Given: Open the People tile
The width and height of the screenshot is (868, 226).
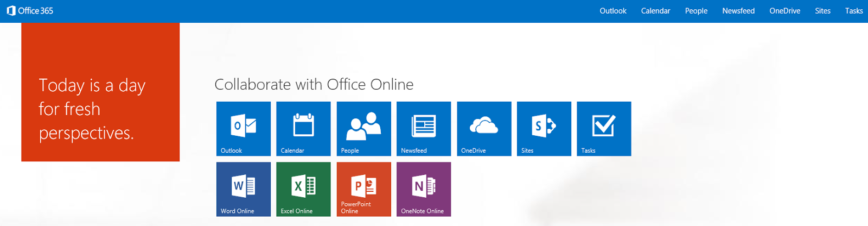Looking at the screenshot, I should [363, 129].
